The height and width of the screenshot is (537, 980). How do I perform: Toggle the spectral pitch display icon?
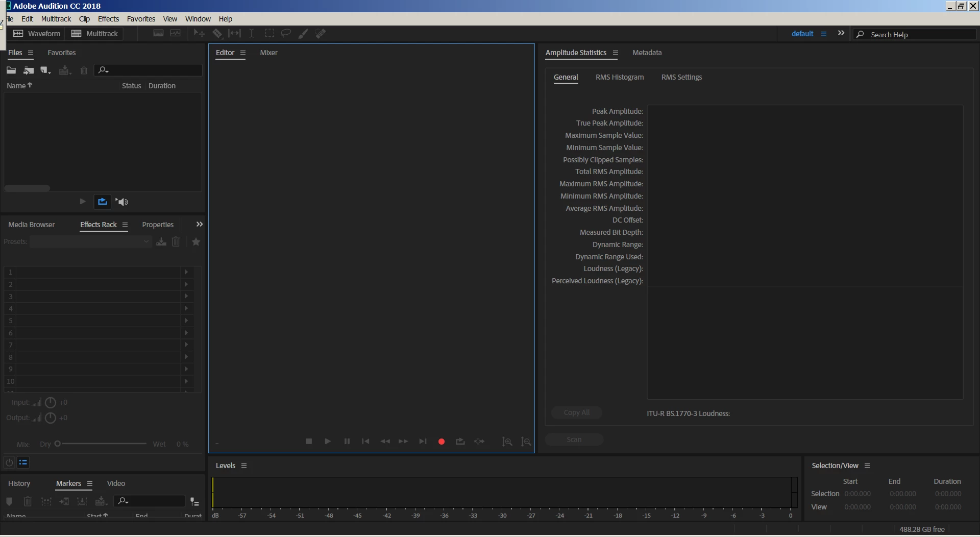click(175, 33)
